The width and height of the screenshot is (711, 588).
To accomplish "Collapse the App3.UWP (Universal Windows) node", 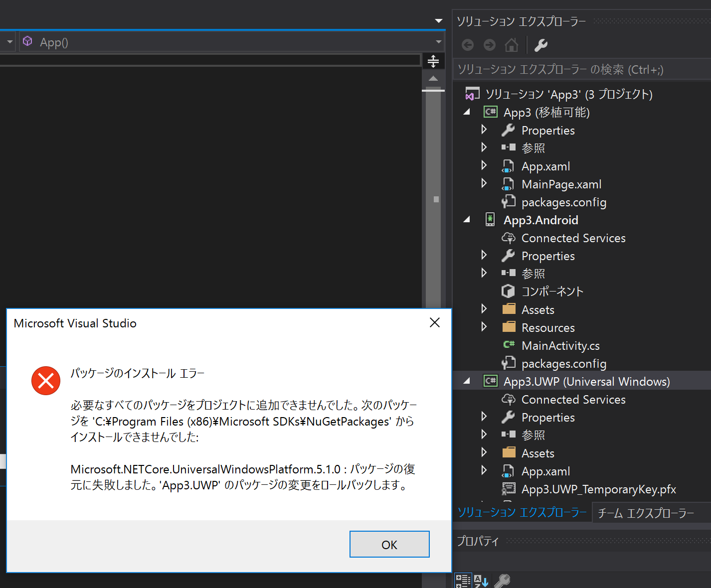I will tap(467, 381).
